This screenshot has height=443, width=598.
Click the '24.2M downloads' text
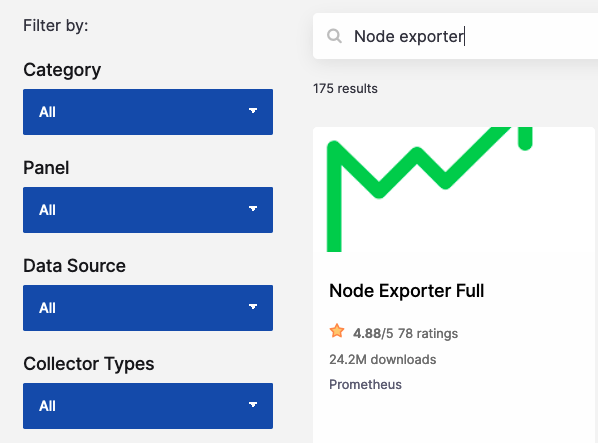coord(383,360)
